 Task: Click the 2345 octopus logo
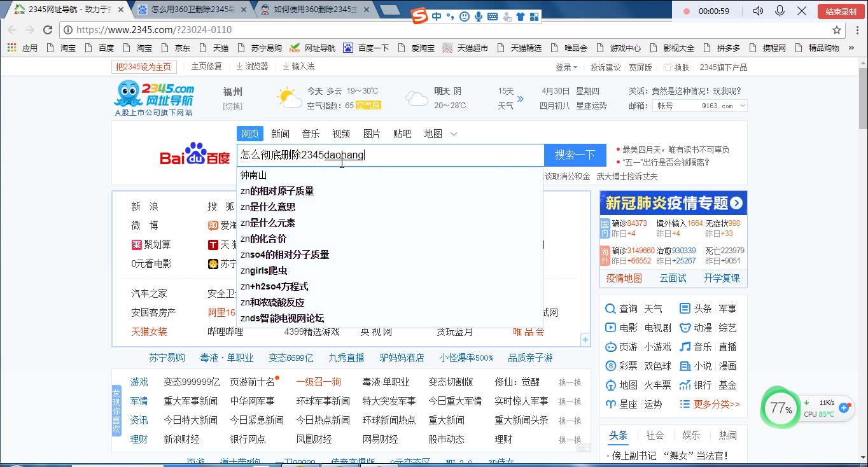[127, 94]
